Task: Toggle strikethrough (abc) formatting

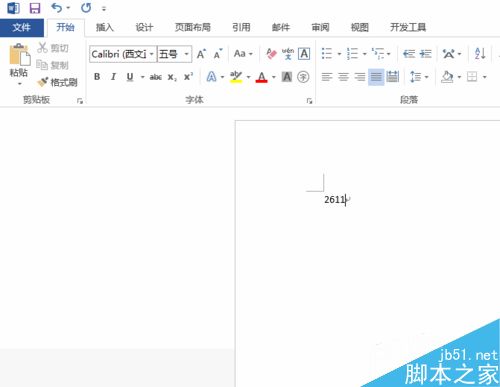Action: pos(156,77)
